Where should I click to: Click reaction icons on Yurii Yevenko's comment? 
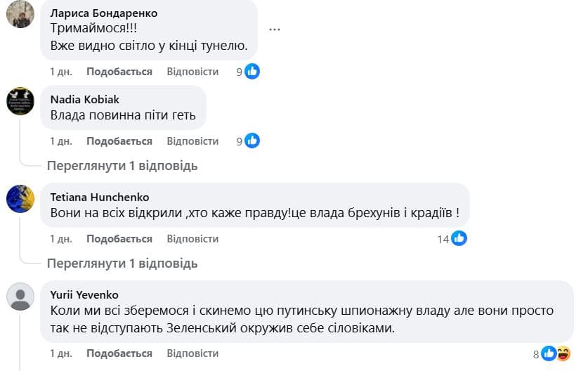point(556,353)
